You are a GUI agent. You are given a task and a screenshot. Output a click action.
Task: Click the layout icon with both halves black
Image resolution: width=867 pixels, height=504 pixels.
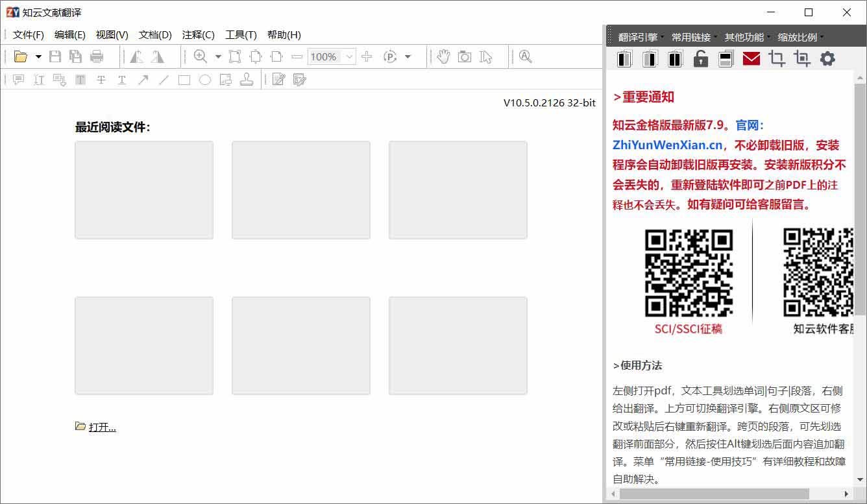[675, 59]
